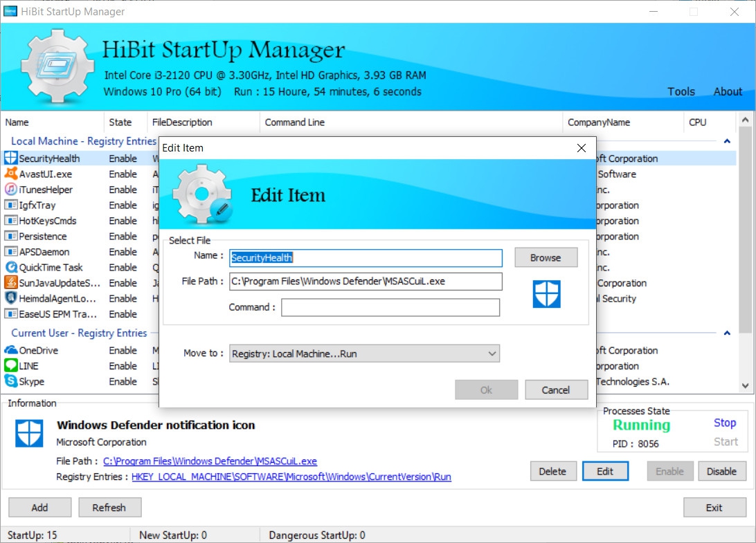The image size is (756, 543).
Task: Click the Ok button in Edit Item
Action: [486, 390]
